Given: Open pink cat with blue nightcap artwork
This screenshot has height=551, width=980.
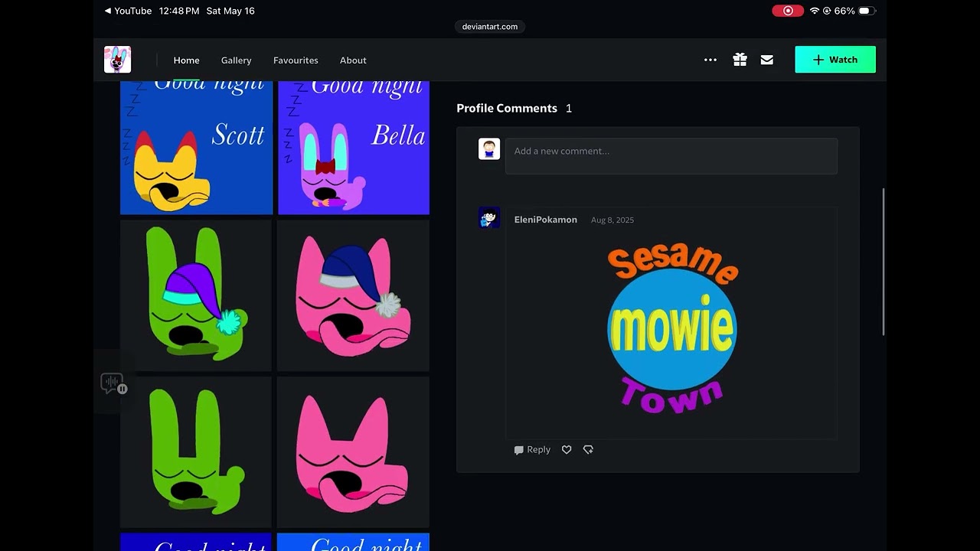Looking at the screenshot, I should pos(353,295).
